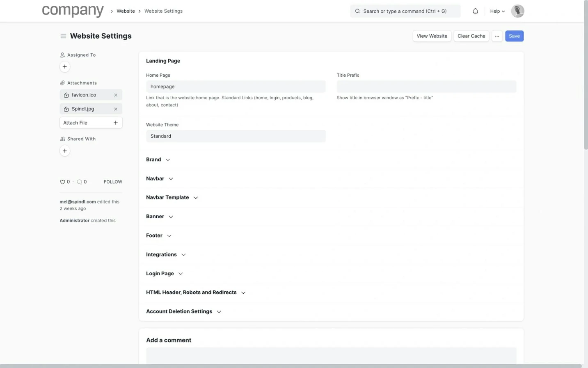588x368 pixels.
Task: Remove the Spindl.jpg attachment
Action: click(x=116, y=109)
